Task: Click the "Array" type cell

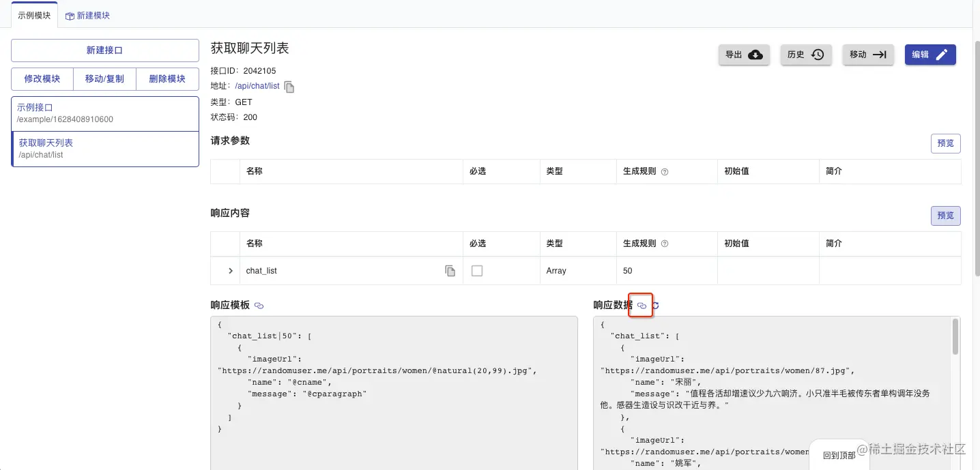Action: click(577, 271)
